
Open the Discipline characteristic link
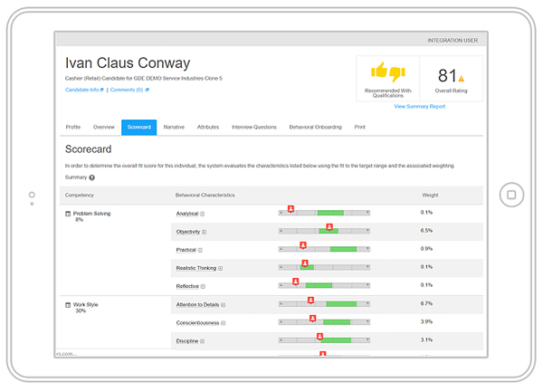click(x=187, y=340)
